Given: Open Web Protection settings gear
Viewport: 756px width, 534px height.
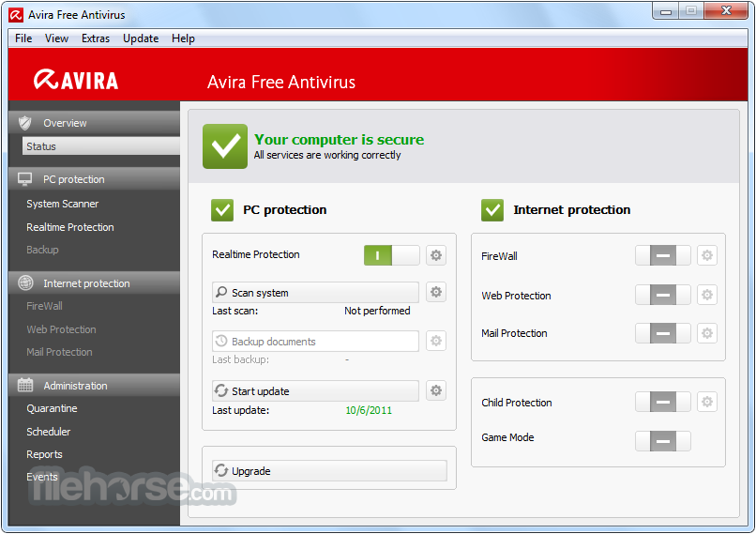Looking at the screenshot, I should (707, 295).
